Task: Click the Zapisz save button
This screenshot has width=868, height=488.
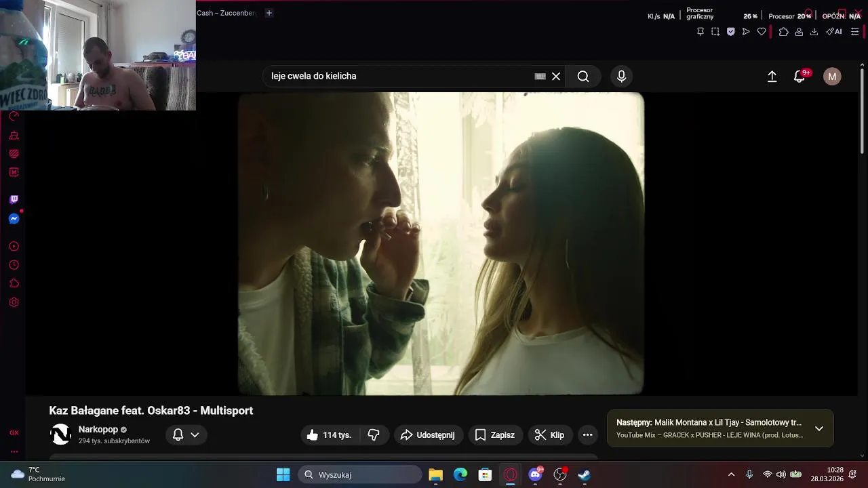Action: [x=495, y=435]
